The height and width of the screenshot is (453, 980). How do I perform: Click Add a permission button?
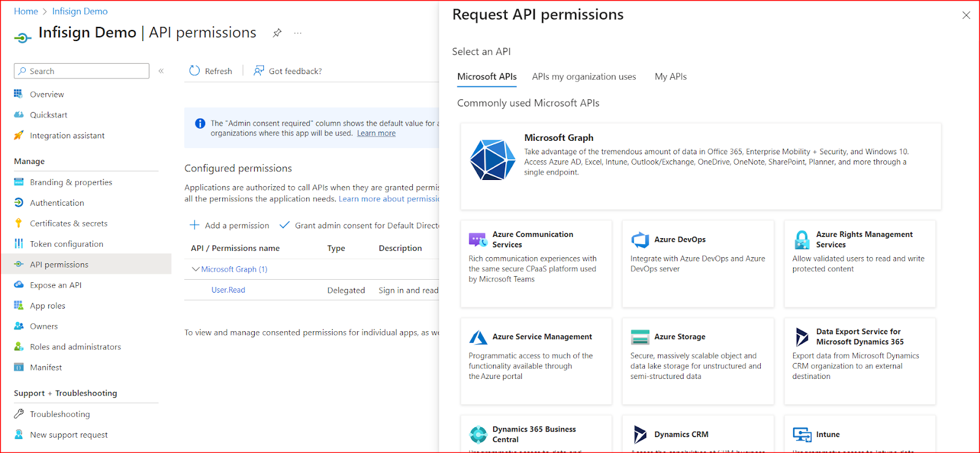[x=229, y=225]
